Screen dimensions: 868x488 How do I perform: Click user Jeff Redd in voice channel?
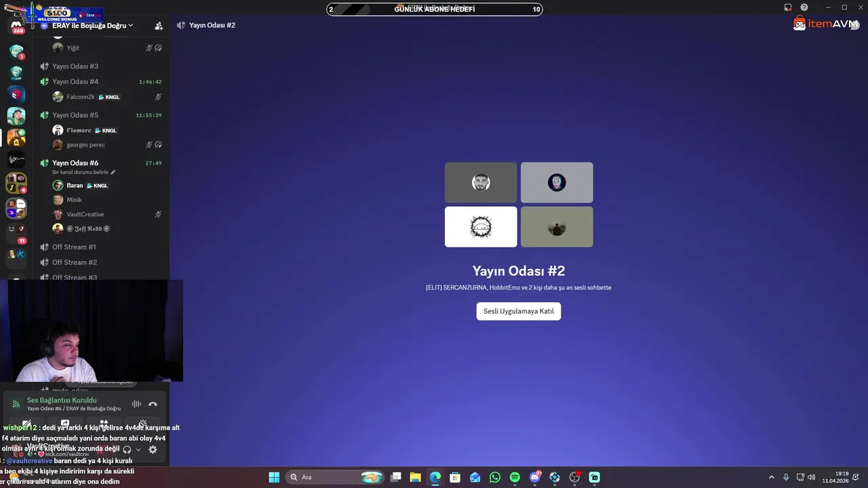87,228
